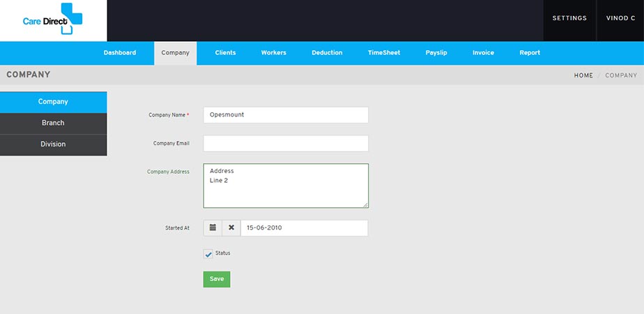Viewport: 644px width, 314px height.
Task: Click the COMPANY breadcrumb text
Action: [621, 75]
